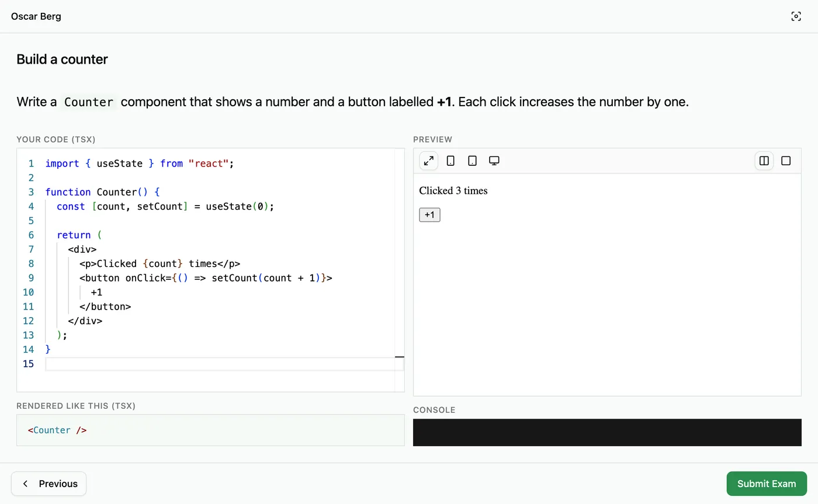Place cursor on empty line 15 in editor
The width and height of the screenshot is (818, 504).
(224, 364)
